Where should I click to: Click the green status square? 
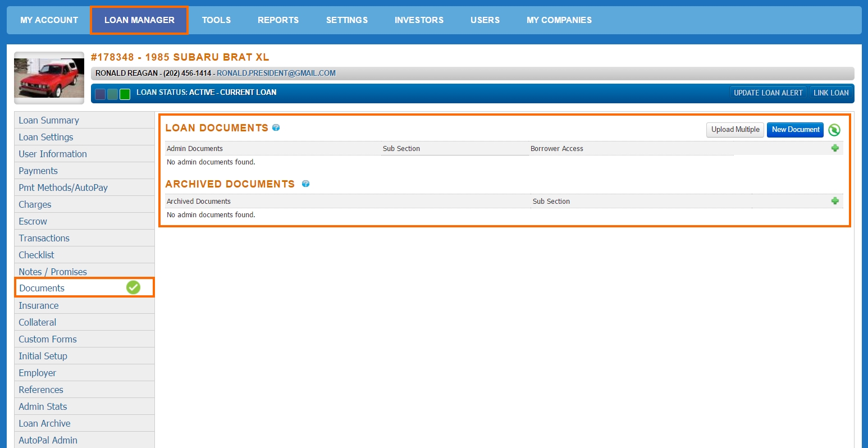125,94
